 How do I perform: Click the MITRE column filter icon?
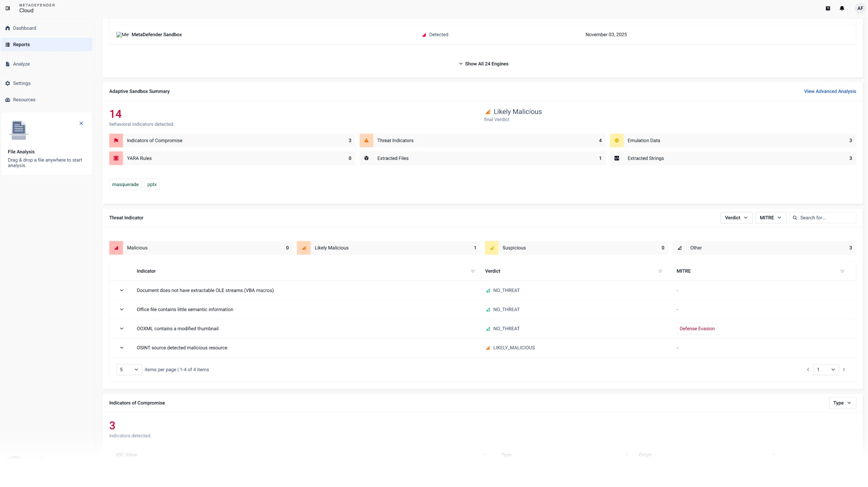[842, 271]
